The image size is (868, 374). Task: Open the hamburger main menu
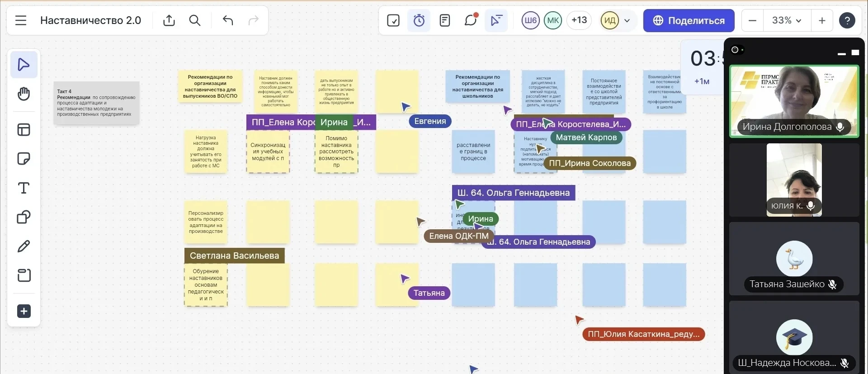(x=21, y=20)
